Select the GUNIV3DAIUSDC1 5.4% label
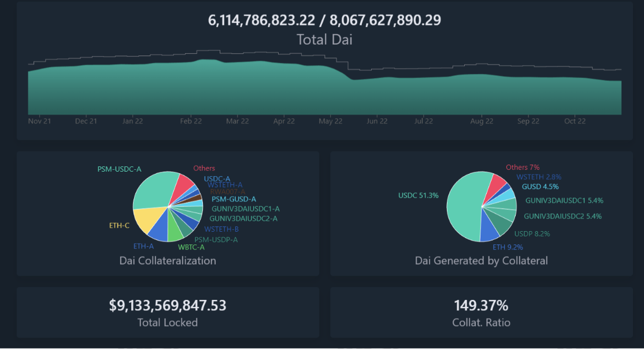This screenshot has height=349, width=644. [x=564, y=201]
